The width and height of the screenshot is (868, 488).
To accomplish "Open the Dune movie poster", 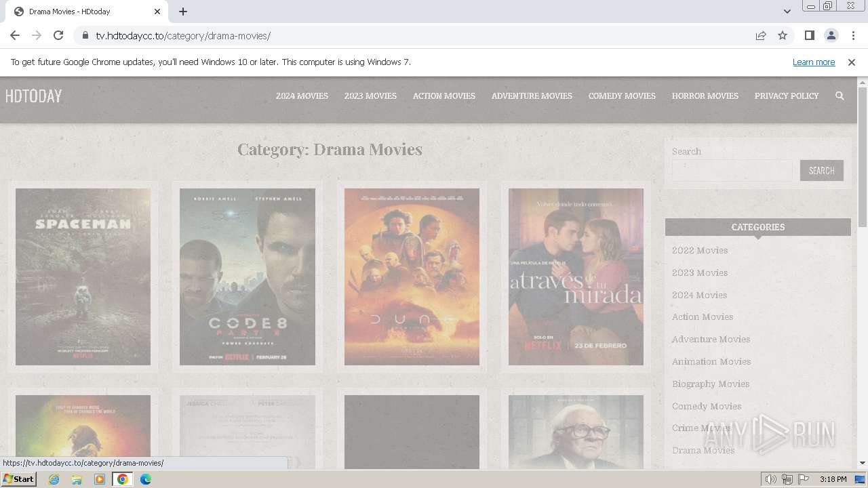I will tap(412, 277).
